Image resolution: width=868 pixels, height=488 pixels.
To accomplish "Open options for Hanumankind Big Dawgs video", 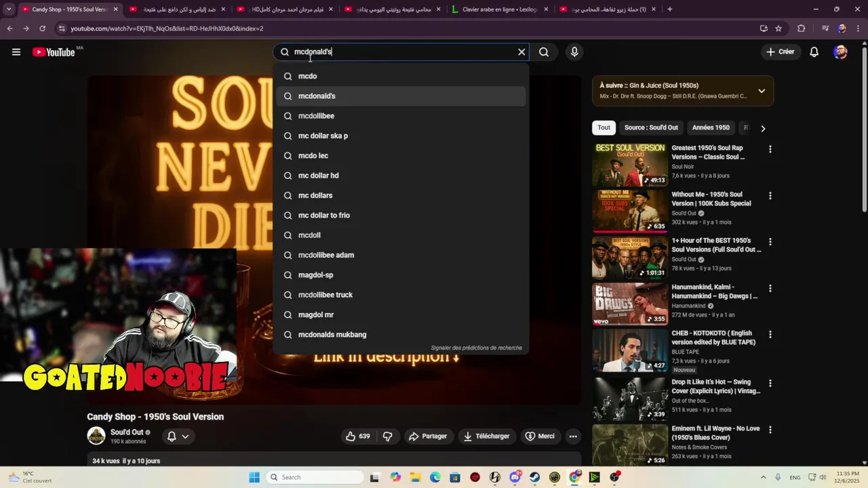I will [x=770, y=289].
